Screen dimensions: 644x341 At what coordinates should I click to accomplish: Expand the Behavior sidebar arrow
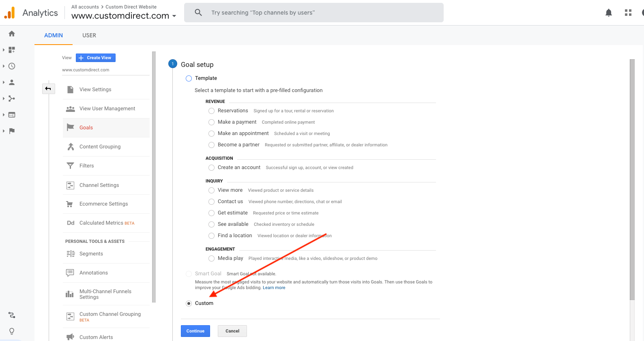coord(4,115)
